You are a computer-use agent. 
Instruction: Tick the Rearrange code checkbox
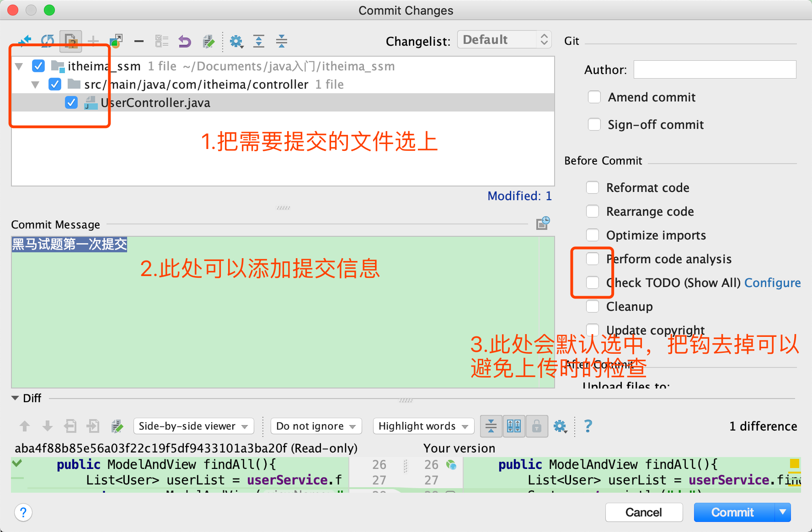coord(593,211)
